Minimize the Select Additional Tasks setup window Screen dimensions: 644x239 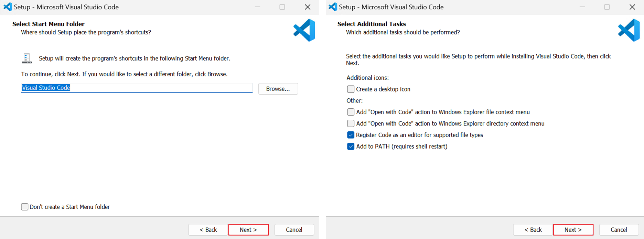(582, 7)
